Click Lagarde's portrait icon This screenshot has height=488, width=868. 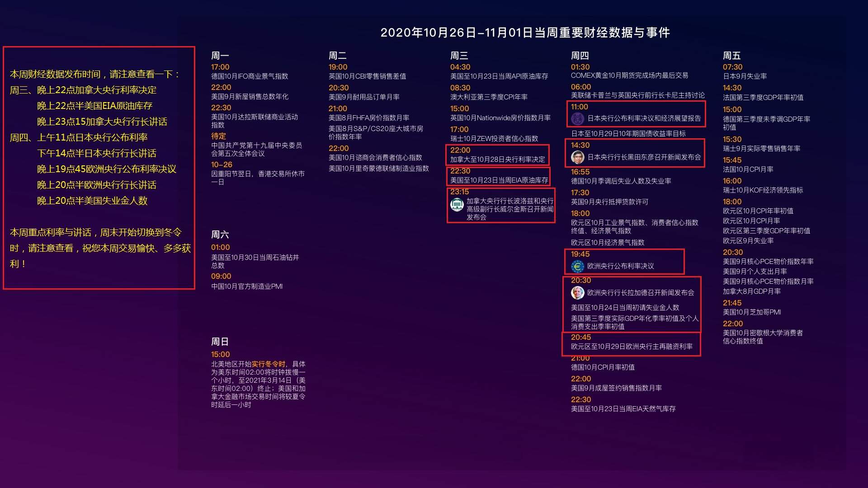[x=577, y=293]
